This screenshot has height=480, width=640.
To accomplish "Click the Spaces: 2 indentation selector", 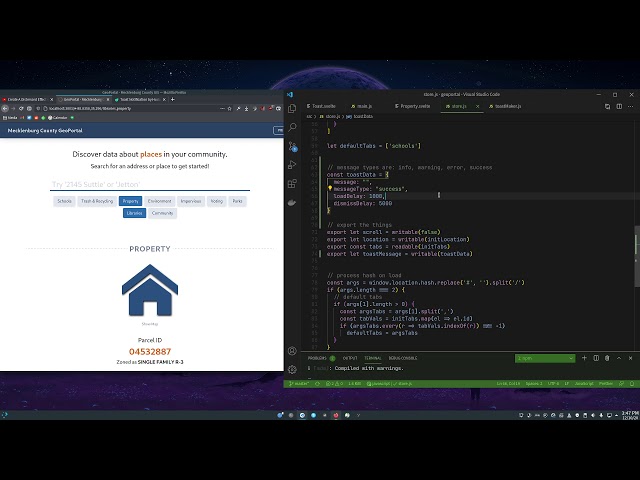I will tap(534, 384).
